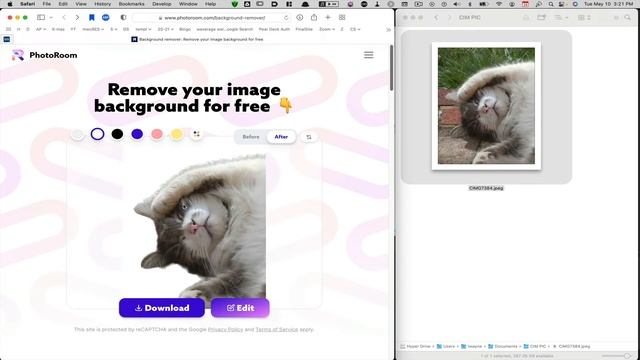Open the View menu
640x360 pixels.
click(81, 4)
